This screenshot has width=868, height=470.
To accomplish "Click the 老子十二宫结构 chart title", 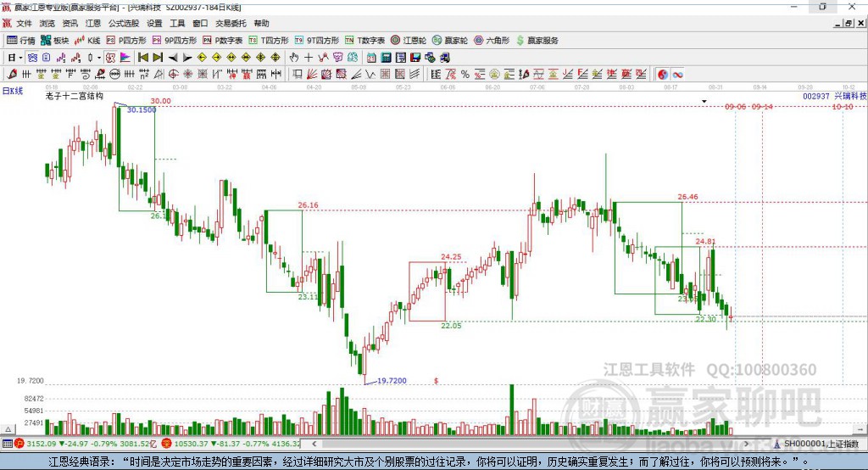I will [x=75, y=96].
